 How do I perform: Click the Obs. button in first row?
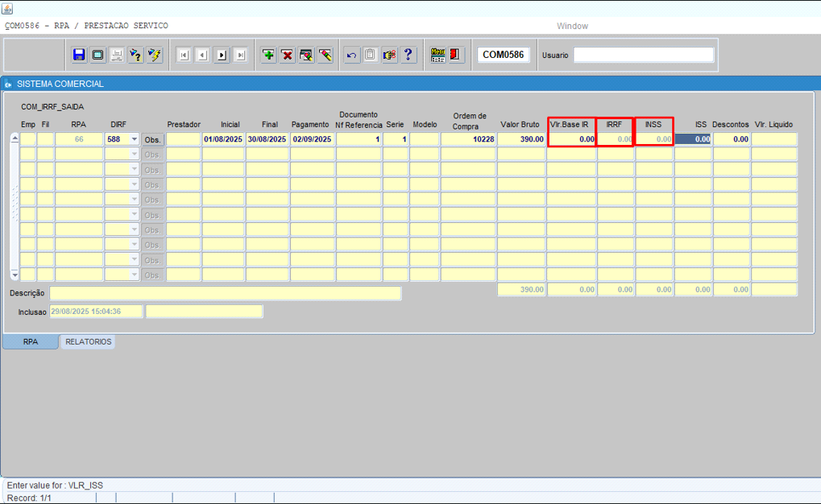point(152,139)
